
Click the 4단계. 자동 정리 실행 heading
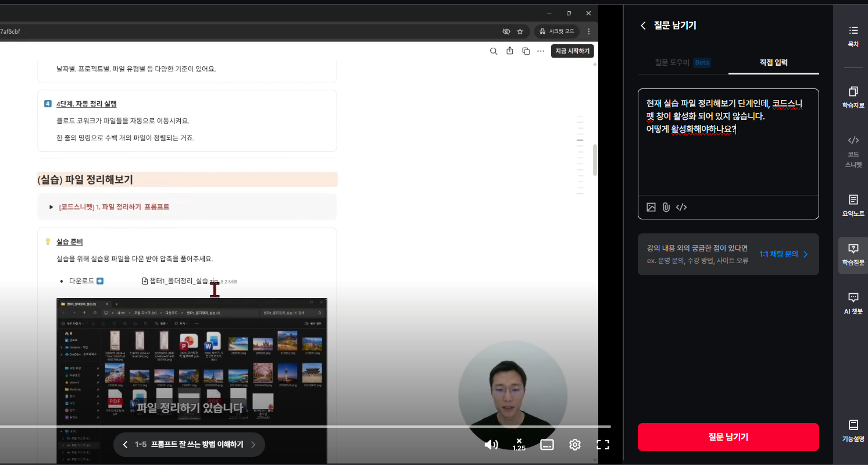[87, 104]
